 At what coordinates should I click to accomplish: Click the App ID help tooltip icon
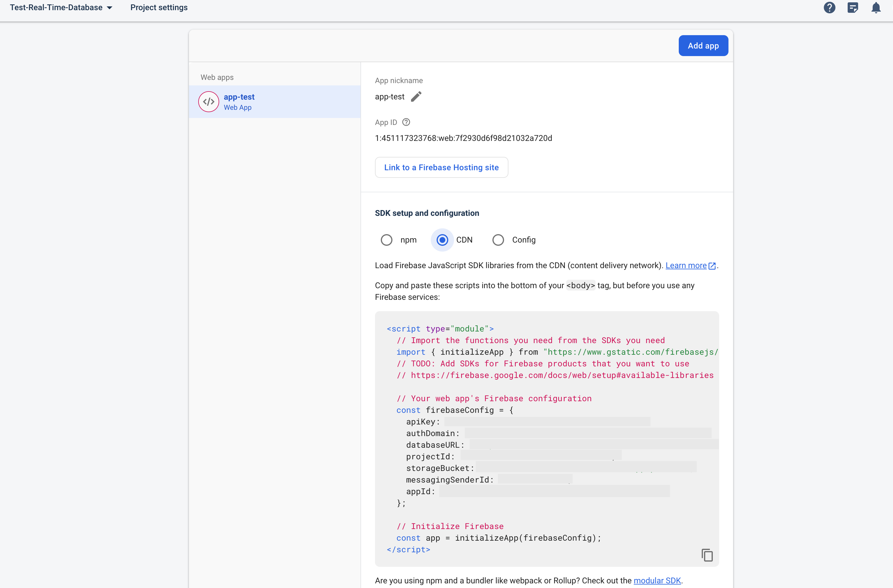406,122
